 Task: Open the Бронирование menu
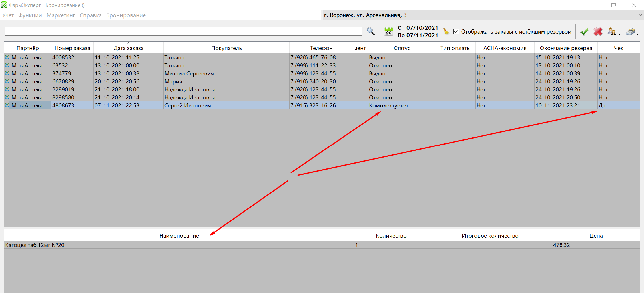point(126,15)
